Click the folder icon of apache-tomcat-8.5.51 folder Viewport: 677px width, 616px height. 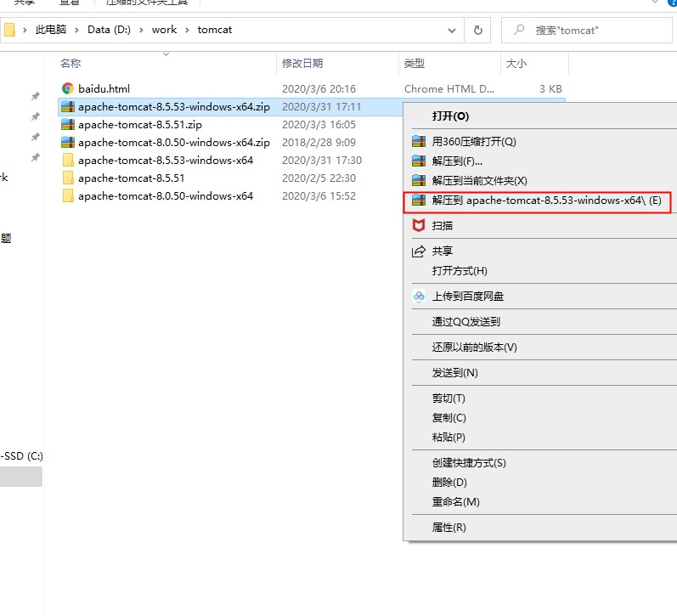click(68, 178)
